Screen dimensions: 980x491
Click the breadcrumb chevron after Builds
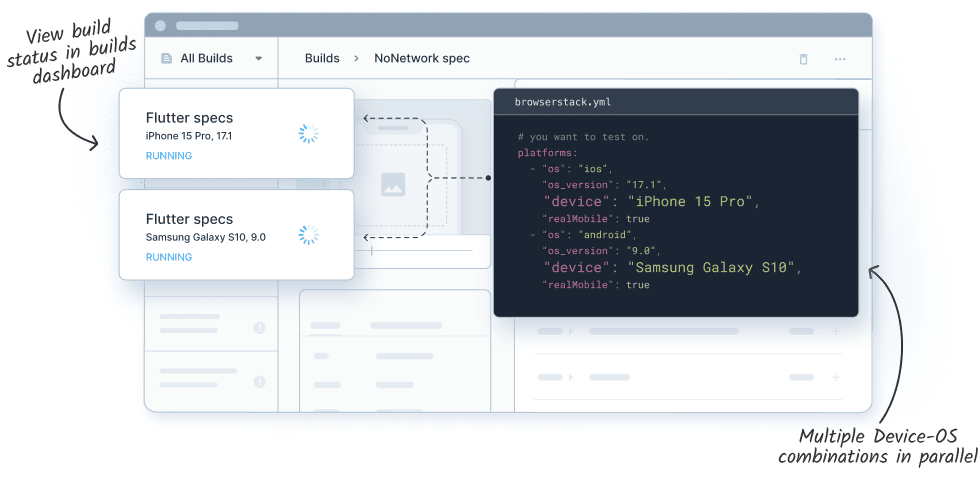[356, 58]
